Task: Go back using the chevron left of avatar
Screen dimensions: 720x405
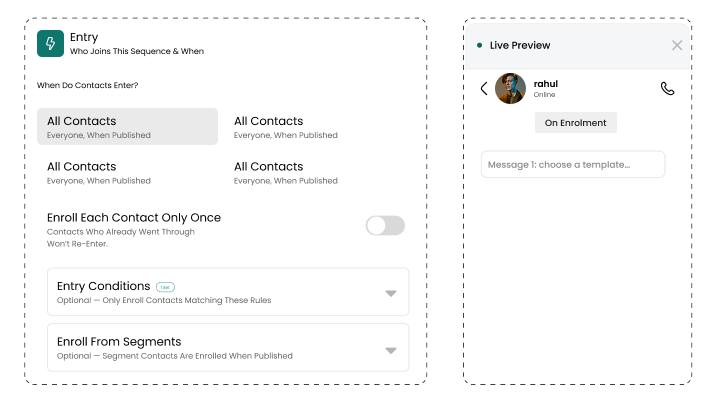Action: [484, 88]
